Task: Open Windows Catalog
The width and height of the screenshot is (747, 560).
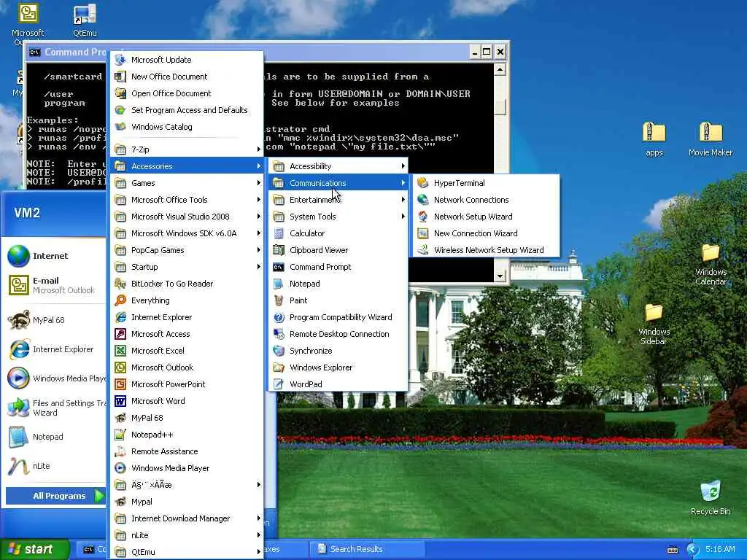Action: [x=187, y=127]
